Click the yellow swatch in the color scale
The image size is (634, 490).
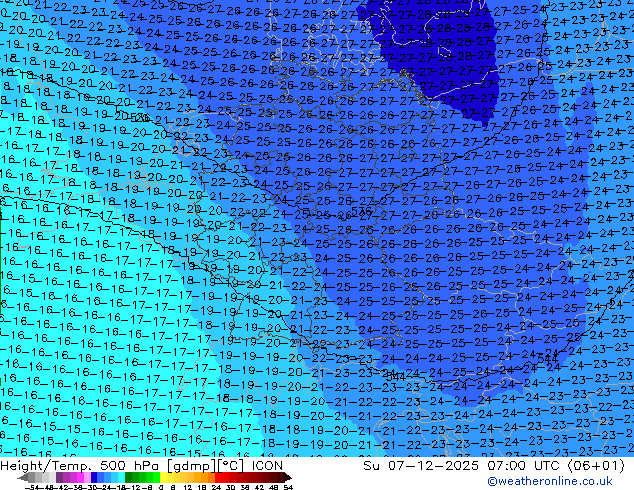click(164, 478)
